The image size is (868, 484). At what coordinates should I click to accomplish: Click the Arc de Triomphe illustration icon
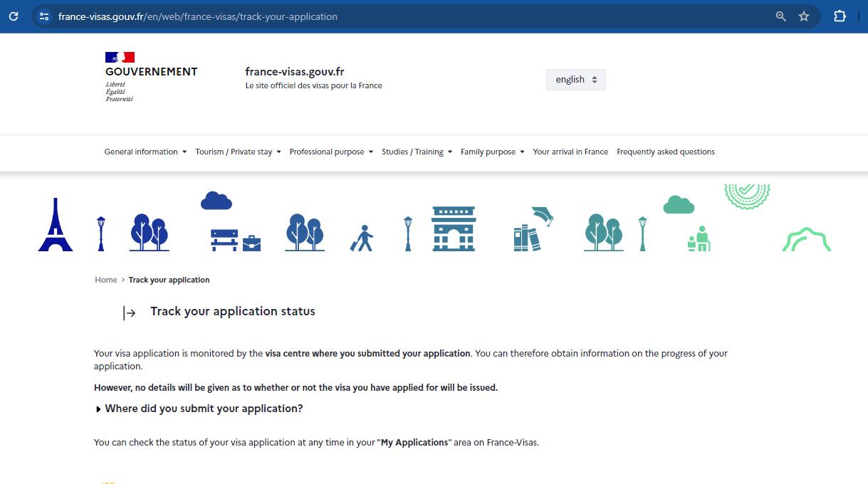(x=454, y=228)
